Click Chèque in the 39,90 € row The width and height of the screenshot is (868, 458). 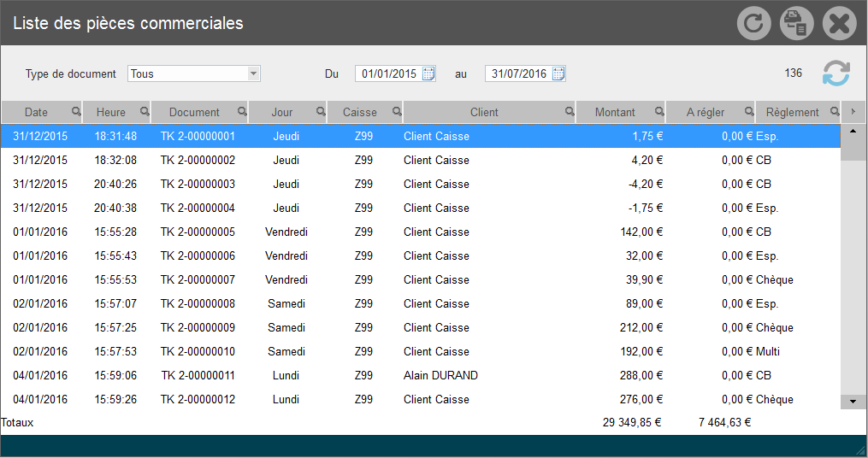coord(775,279)
